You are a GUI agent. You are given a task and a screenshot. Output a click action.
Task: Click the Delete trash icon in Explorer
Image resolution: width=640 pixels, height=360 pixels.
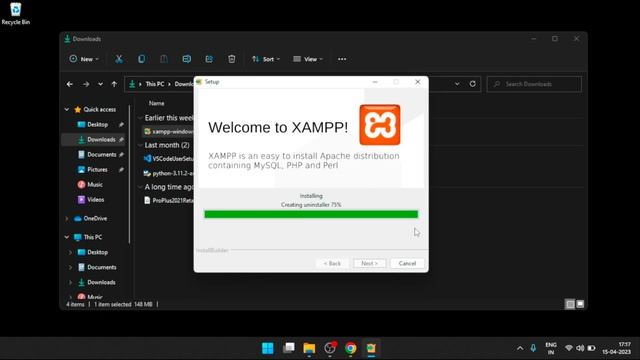tap(231, 59)
